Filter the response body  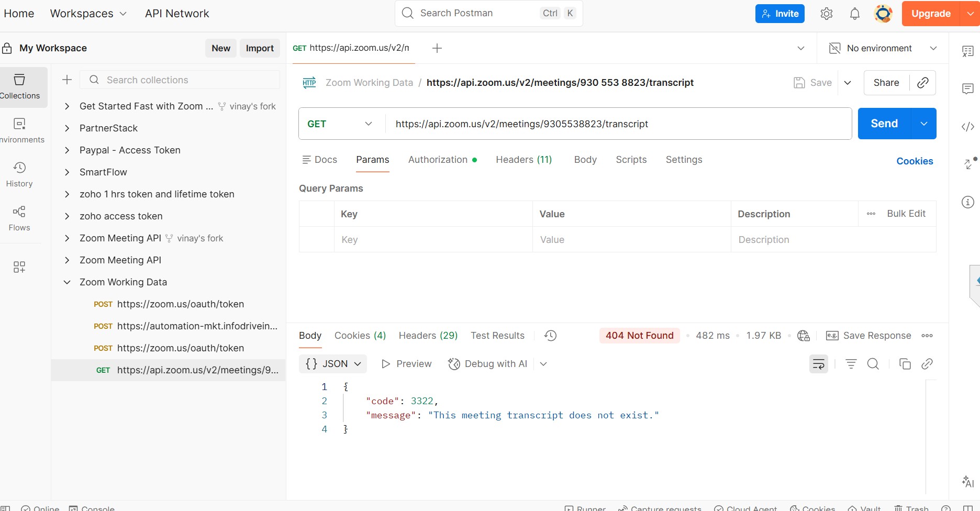pos(851,364)
